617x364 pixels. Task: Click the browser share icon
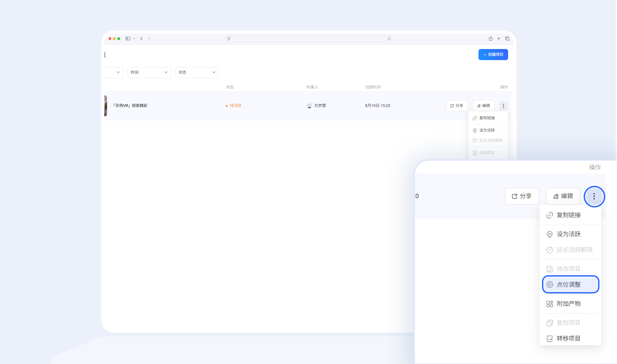pyautogui.click(x=491, y=39)
